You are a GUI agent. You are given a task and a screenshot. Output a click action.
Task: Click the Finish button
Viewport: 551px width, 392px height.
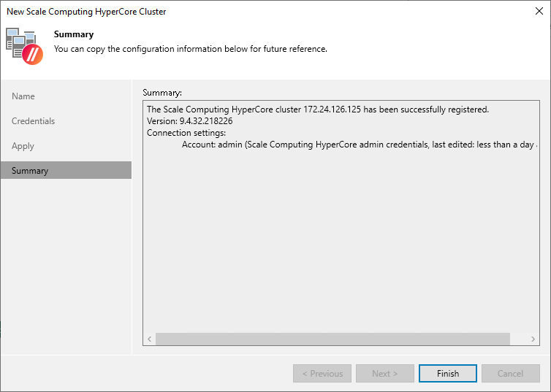pyautogui.click(x=448, y=374)
